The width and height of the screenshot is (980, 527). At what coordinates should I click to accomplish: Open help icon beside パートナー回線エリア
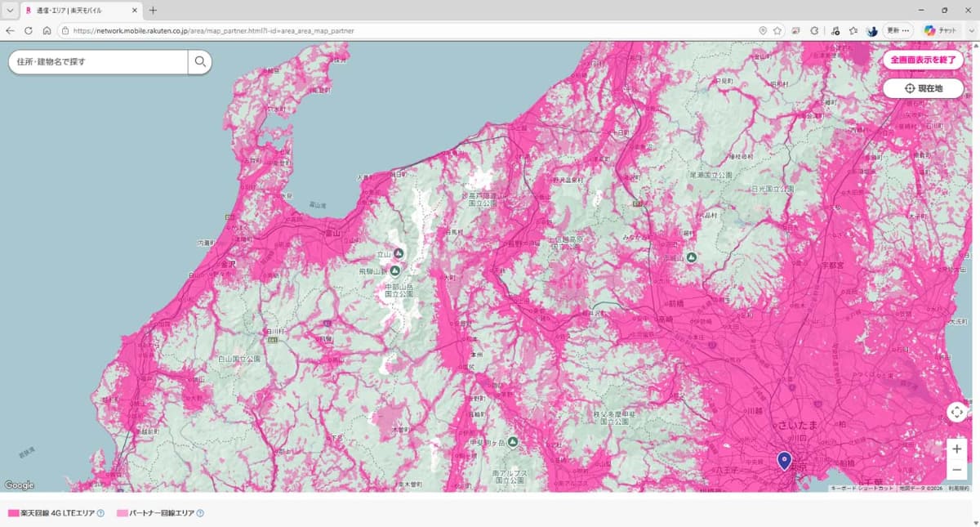click(200, 513)
